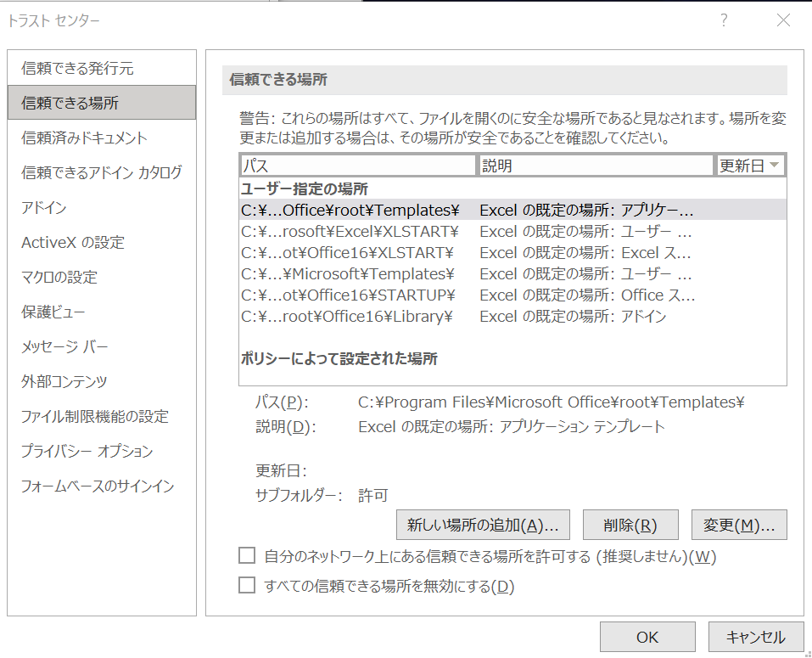Close the トラスト センター dialog

[x=783, y=20]
